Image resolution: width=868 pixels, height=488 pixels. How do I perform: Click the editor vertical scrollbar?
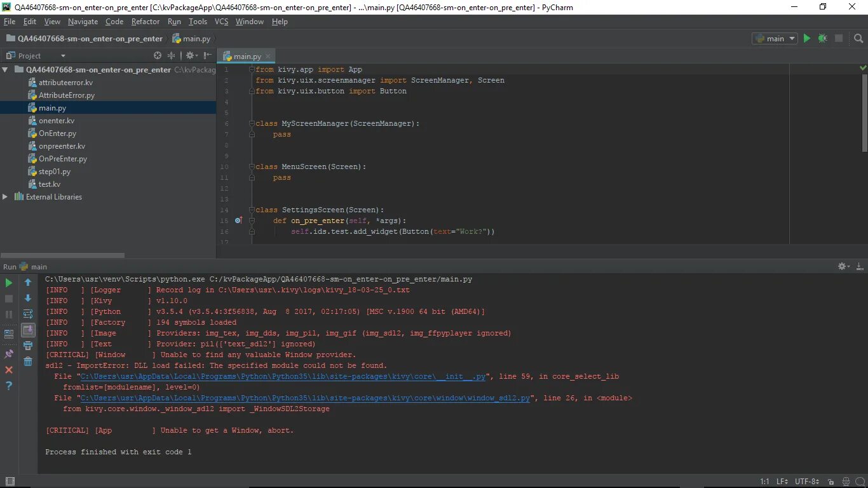click(x=864, y=113)
